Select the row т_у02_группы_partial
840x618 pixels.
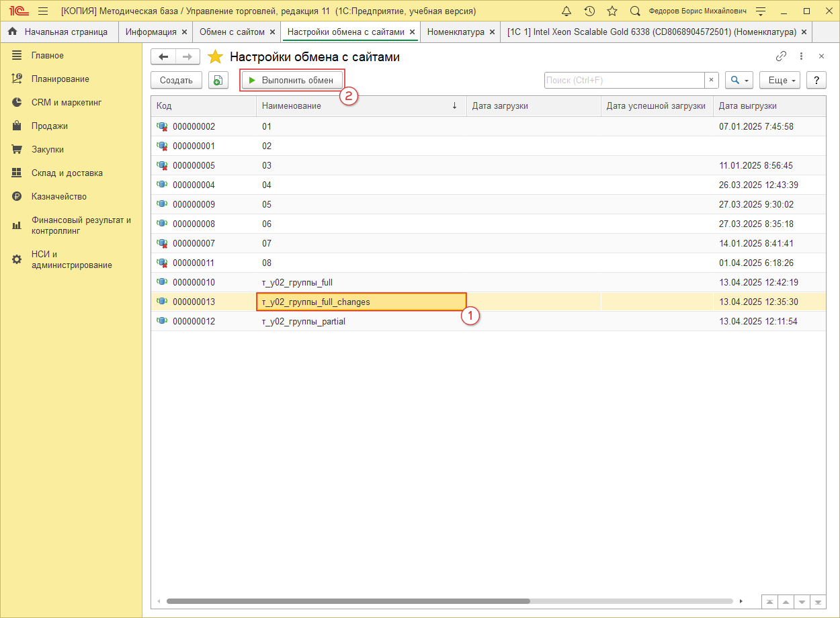[x=304, y=322]
